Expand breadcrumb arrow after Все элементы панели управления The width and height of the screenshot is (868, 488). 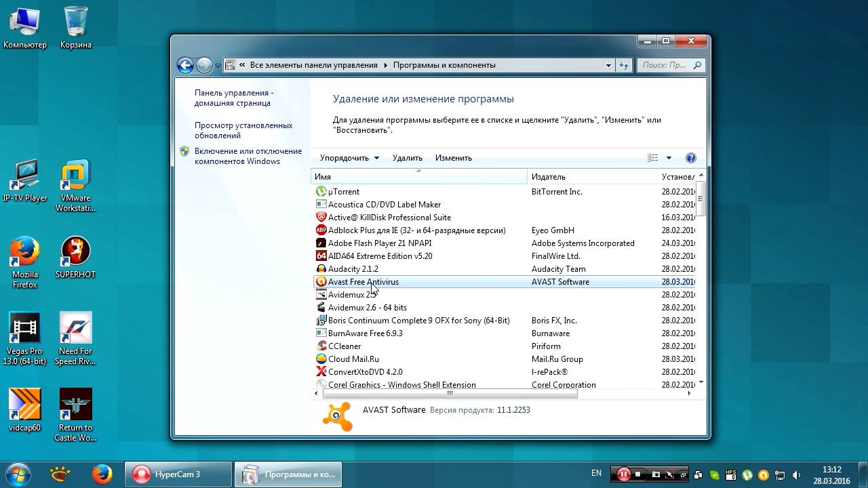point(386,66)
